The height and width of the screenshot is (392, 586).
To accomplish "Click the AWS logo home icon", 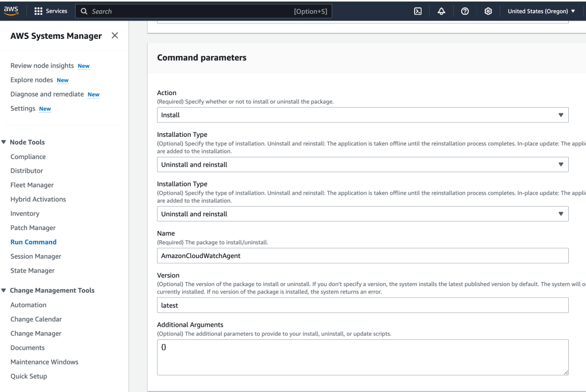I will [x=11, y=11].
